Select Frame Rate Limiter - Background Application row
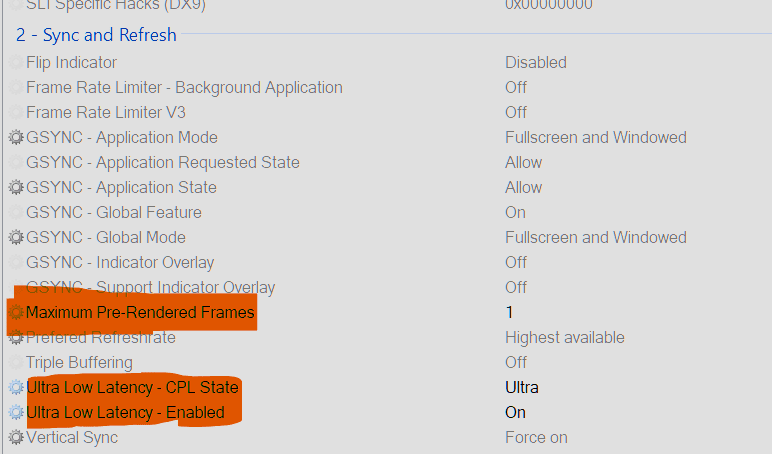This screenshot has width=772, height=454. pyautogui.click(x=184, y=88)
